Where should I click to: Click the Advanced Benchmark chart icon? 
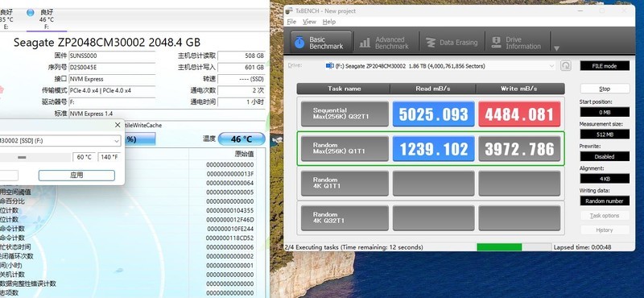365,43
